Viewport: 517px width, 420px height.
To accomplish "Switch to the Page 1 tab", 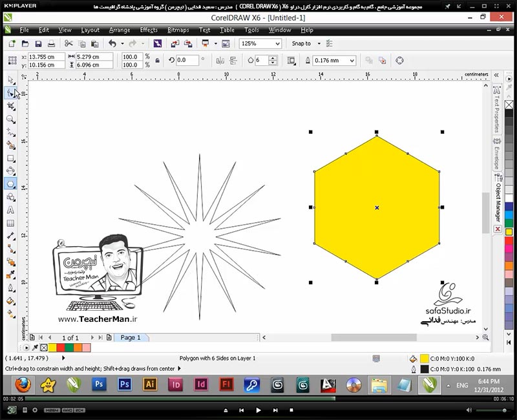I will pos(131,337).
